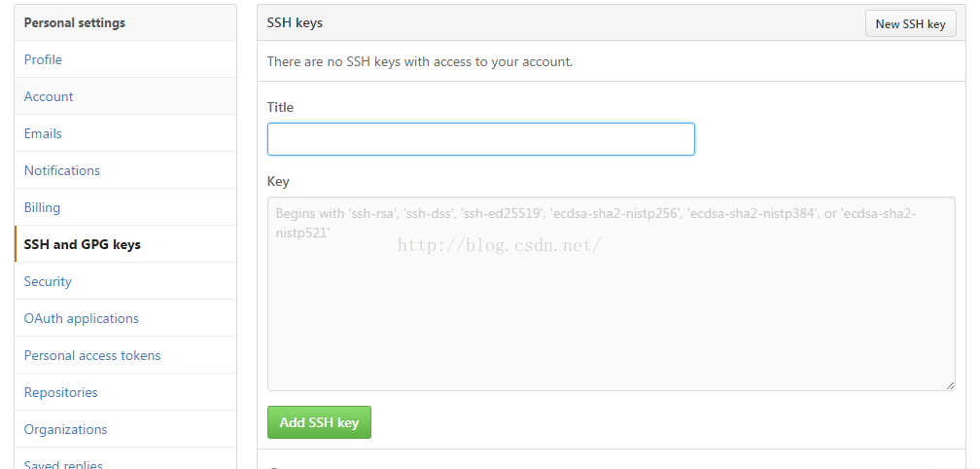Focus the Title text field
This screenshot has width=980, height=469.
coord(480,139)
